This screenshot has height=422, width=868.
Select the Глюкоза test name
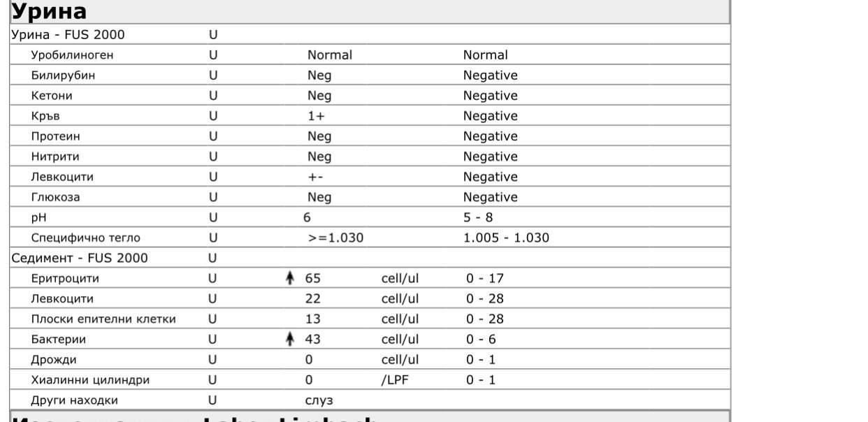click(x=56, y=197)
